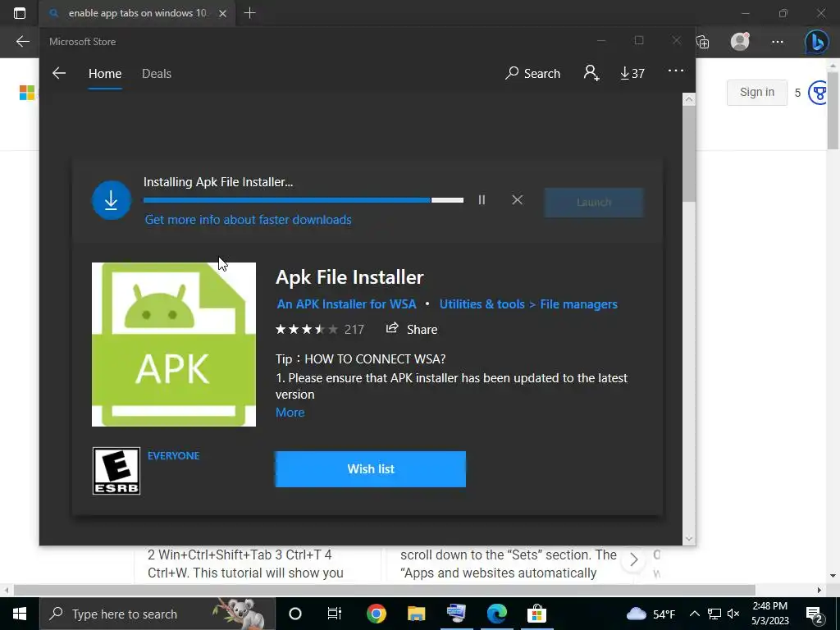Select the Edge tab 'enable app tabs on windows 10'
840x630 pixels.
click(137, 13)
